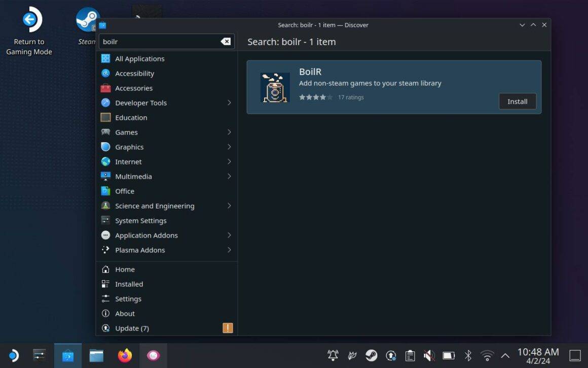
Task: Open System Settings from the taskbar
Action: (40, 355)
